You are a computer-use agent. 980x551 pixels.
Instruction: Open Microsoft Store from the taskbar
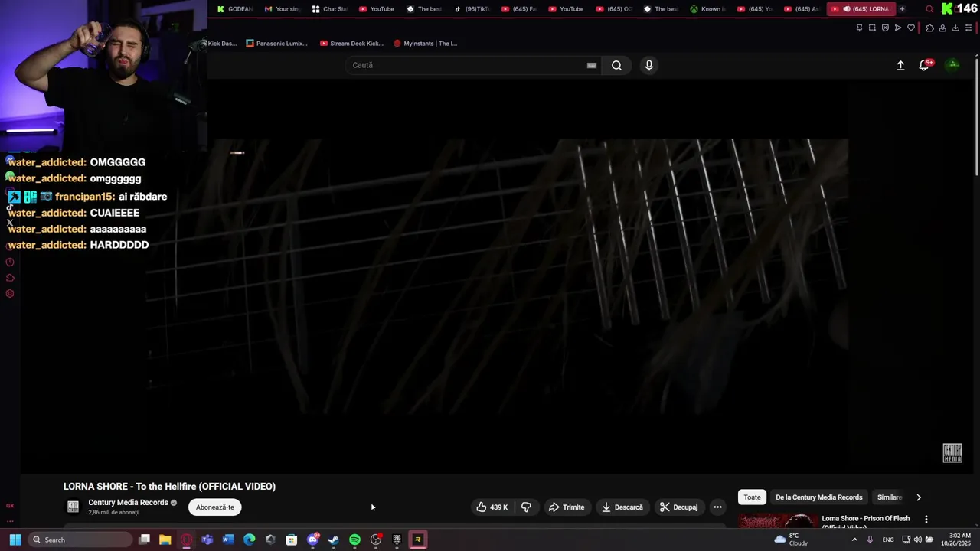(291, 540)
